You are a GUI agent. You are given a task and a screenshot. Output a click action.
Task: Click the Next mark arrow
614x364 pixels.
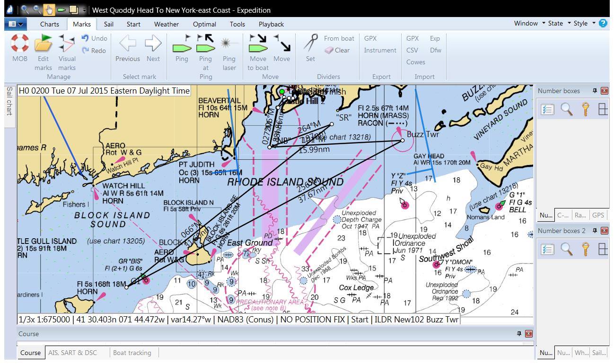click(153, 43)
